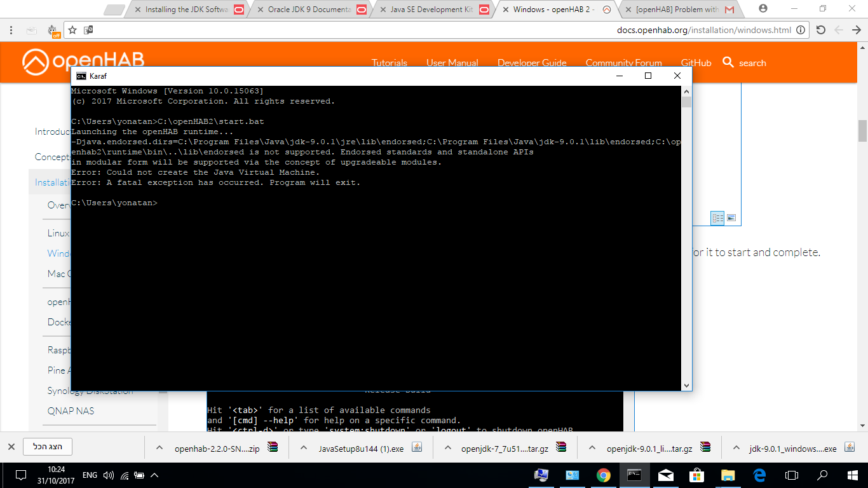Image resolution: width=868 pixels, height=488 pixels.
Task: Expand options for openhab-2.2.0-SN zip download
Action: pyautogui.click(x=159, y=448)
